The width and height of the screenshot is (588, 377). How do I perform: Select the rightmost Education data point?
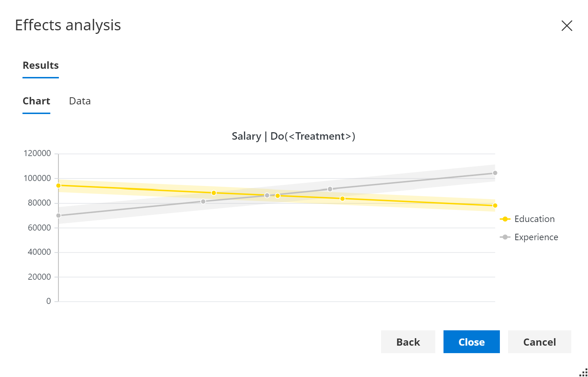(495, 206)
